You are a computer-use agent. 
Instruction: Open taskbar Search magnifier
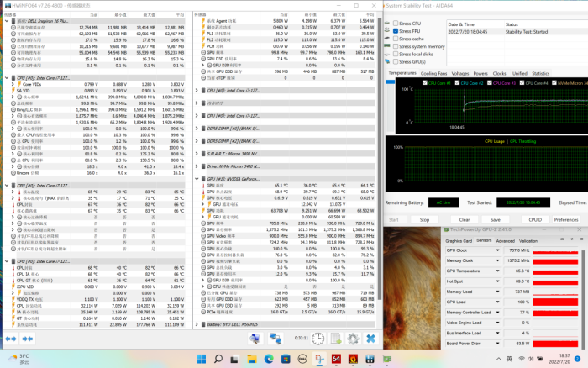click(218, 359)
